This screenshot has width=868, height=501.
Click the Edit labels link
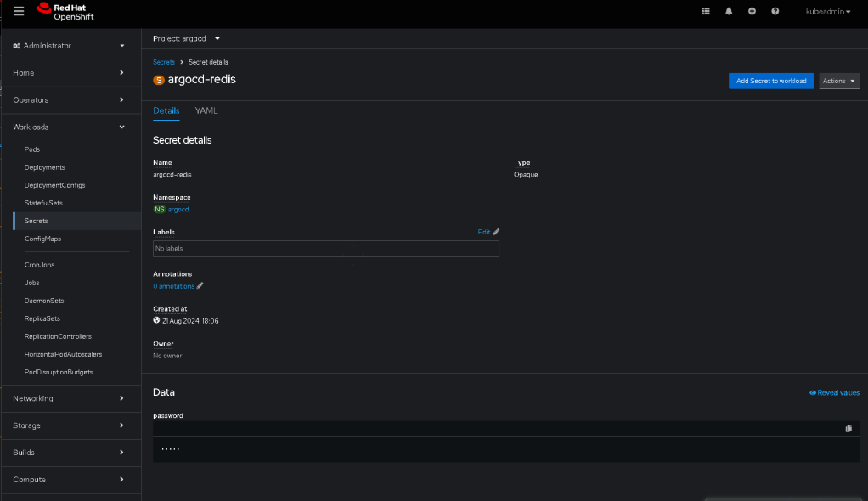tap(484, 232)
